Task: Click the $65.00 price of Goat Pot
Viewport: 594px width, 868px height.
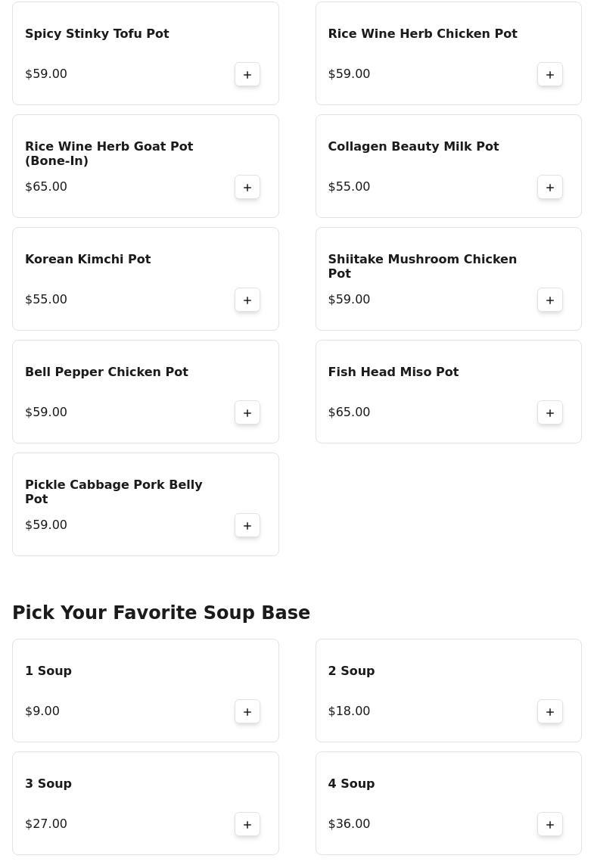Action: [46, 187]
